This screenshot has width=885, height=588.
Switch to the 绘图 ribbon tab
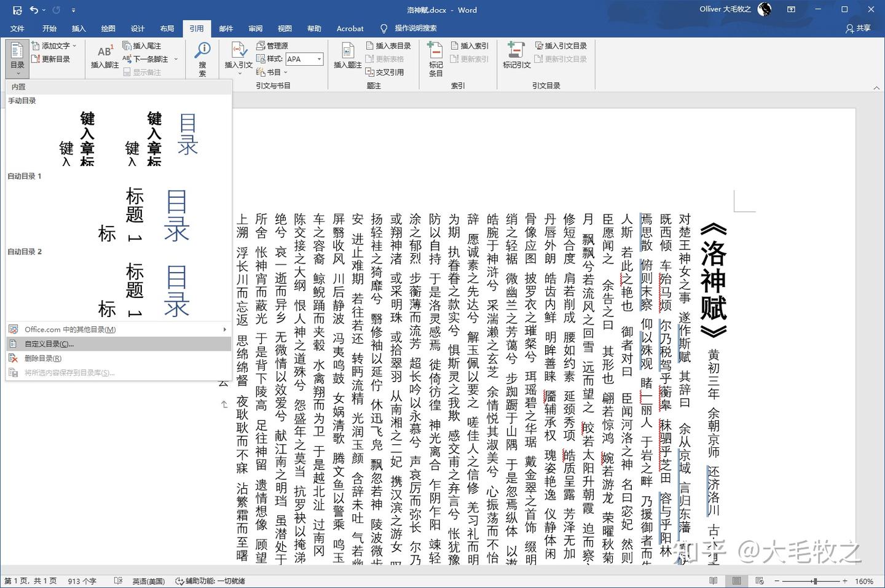tap(108, 28)
